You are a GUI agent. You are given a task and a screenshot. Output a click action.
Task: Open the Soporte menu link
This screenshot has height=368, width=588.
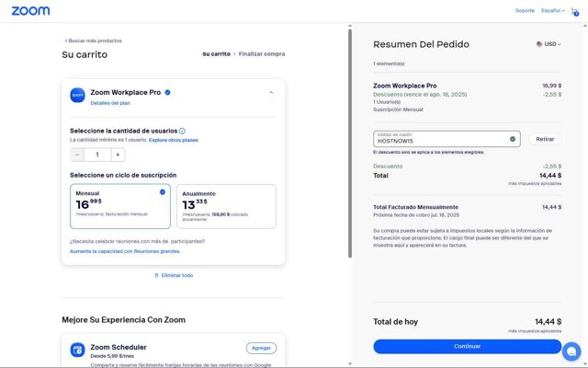525,11
